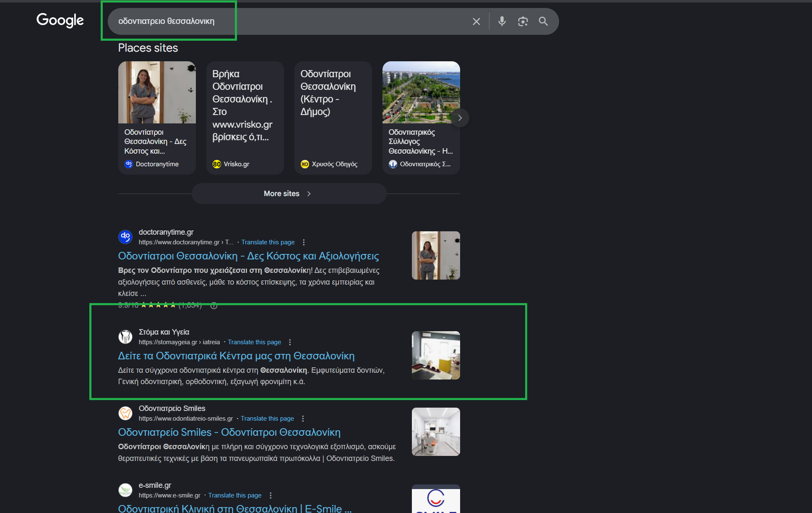Start voice search with microphone icon

click(x=502, y=21)
